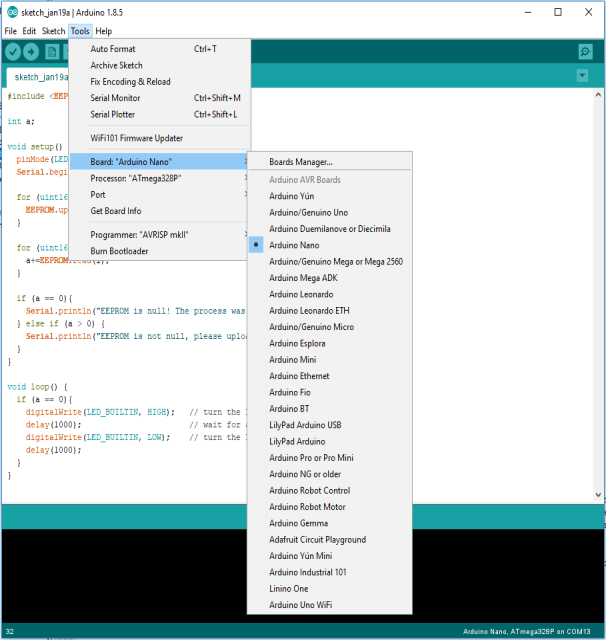Select Arduino/Genuino Uno board
The height and width of the screenshot is (640, 606).
pyautogui.click(x=308, y=212)
